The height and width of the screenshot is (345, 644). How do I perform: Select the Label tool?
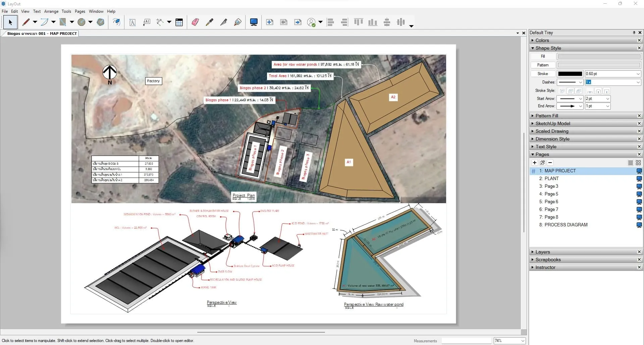click(147, 22)
